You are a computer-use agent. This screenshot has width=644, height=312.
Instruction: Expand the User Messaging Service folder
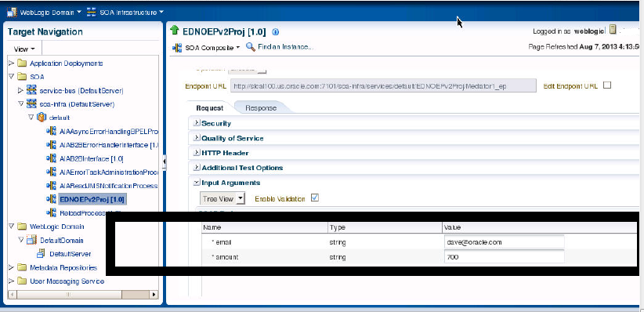point(12,281)
